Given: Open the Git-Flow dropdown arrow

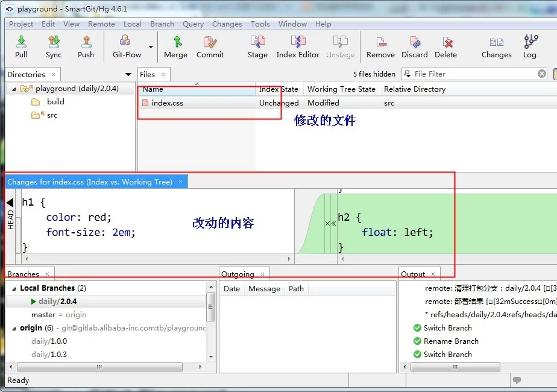Looking at the screenshot, I should coord(151,47).
